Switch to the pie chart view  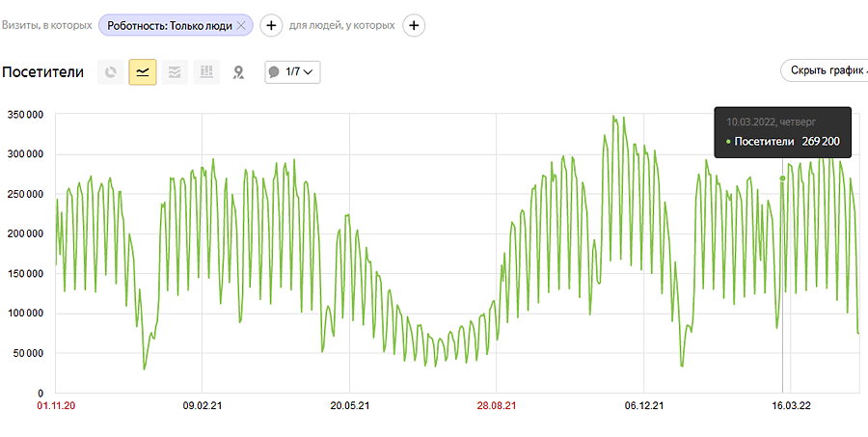pos(111,71)
